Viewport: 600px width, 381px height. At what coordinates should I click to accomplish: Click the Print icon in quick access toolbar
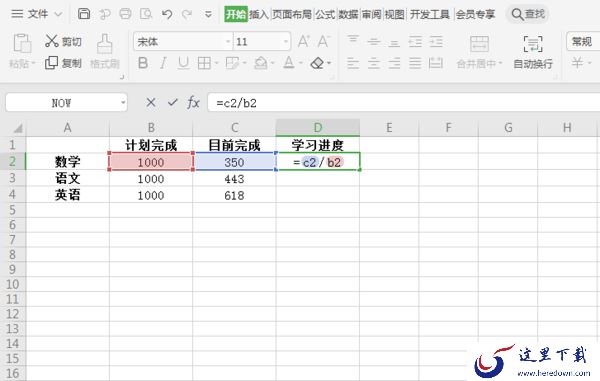(x=125, y=14)
